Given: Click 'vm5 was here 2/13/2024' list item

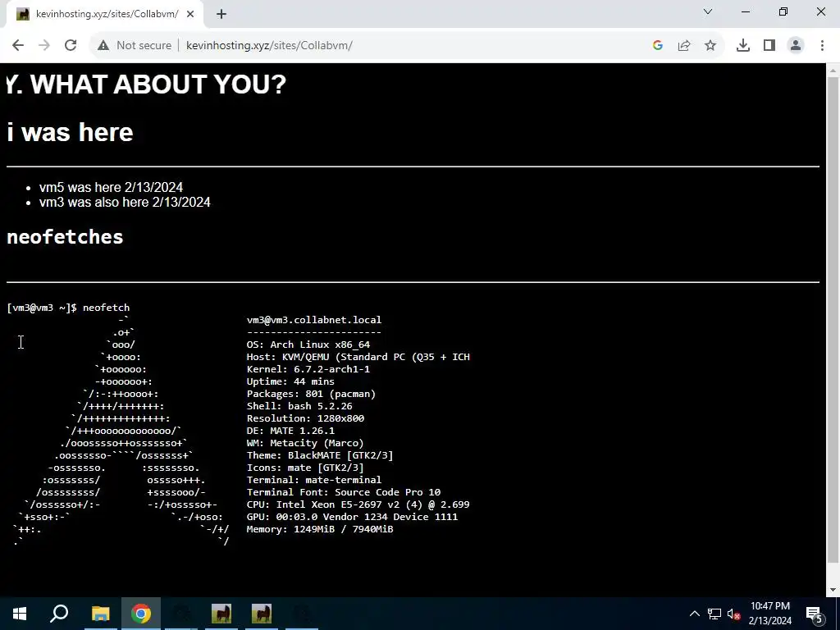Looking at the screenshot, I should point(111,187).
